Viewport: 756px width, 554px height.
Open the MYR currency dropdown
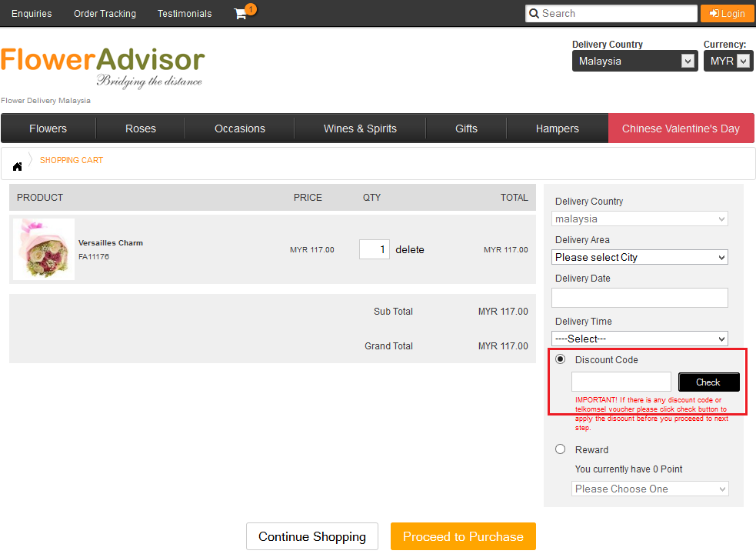pyautogui.click(x=728, y=61)
